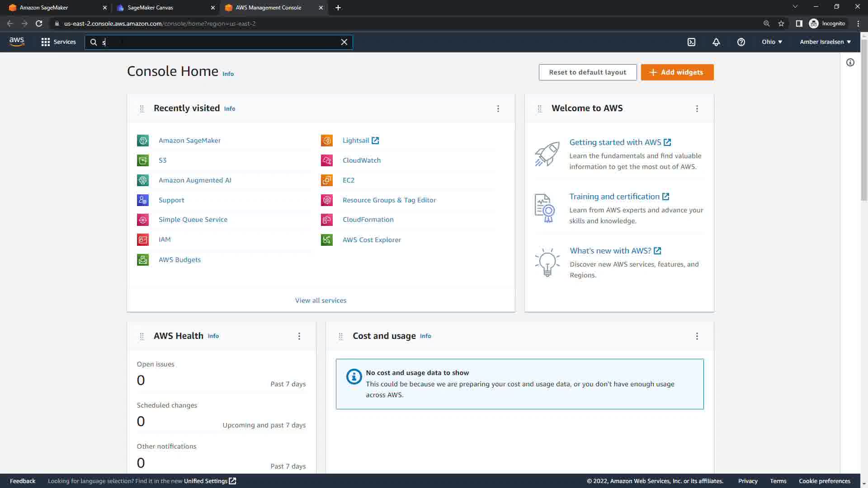The image size is (868, 488).
Task: Click the Add widgets button
Action: pos(677,72)
